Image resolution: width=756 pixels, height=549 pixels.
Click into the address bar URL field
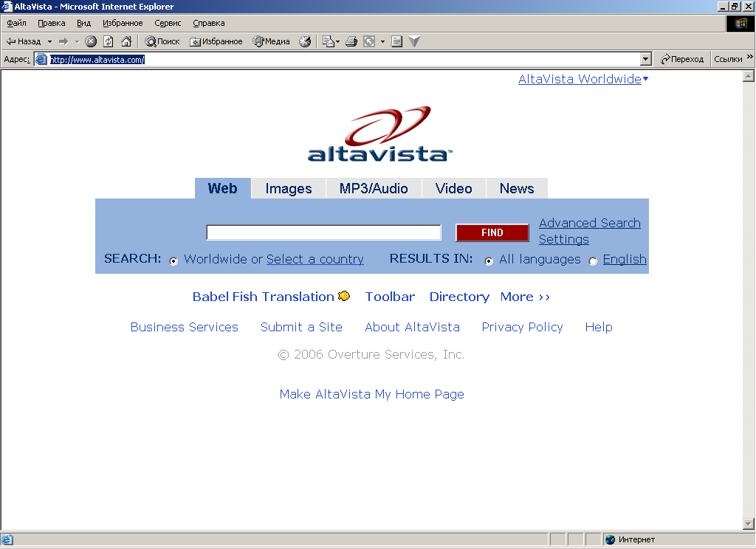(x=337, y=59)
